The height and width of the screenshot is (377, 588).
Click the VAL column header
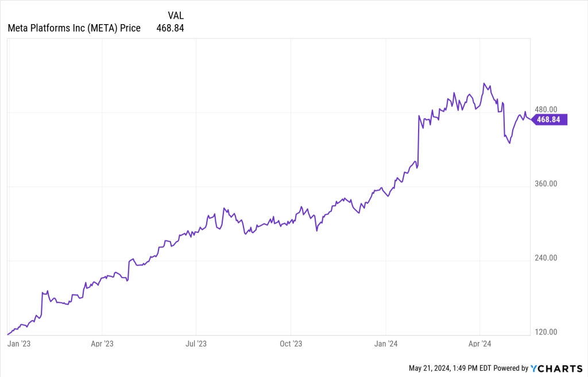point(176,15)
